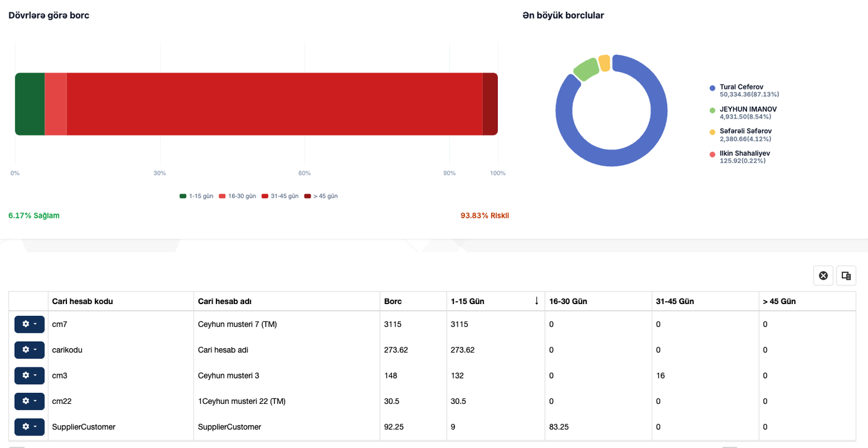Image resolution: width=868 pixels, height=448 pixels.
Task: Toggle Tural Ceferov in the donut legend
Action: pyautogui.click(x=745, y=91)
